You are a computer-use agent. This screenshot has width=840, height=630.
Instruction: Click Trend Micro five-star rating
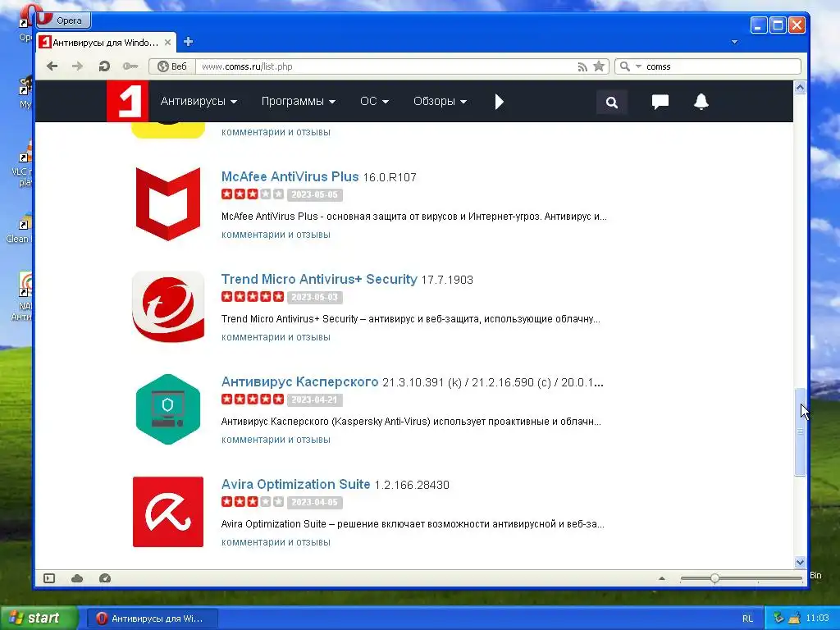pyautogui.click(x=253, y=296)
